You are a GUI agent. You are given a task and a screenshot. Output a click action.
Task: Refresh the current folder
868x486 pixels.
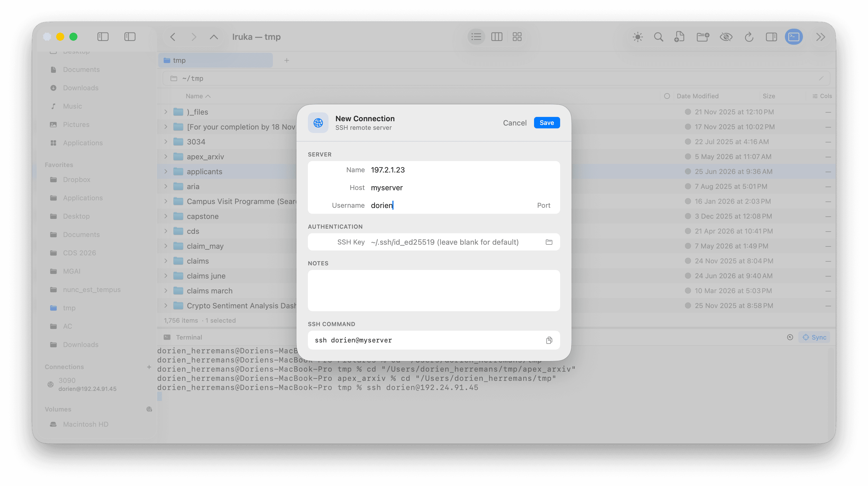(x=749, y=37)
